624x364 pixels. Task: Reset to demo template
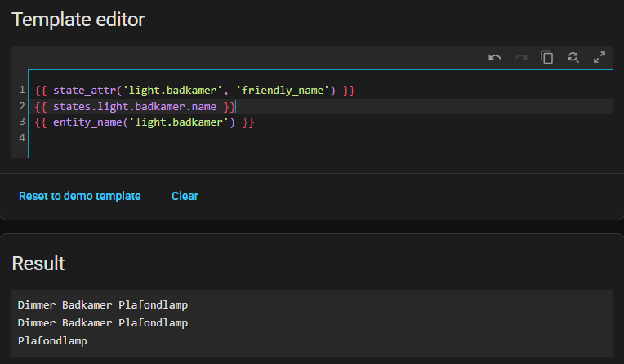click(x=80, y=196)
